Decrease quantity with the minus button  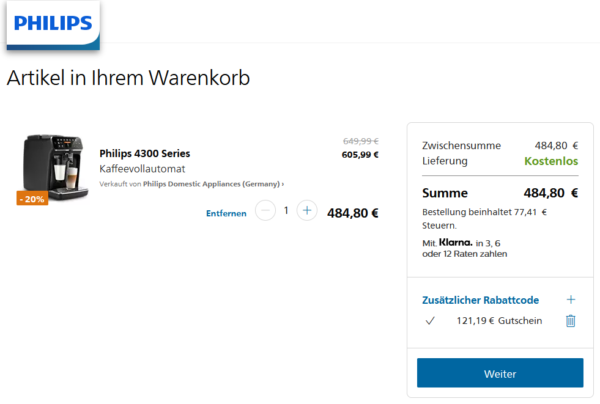[x=265, y=211]
